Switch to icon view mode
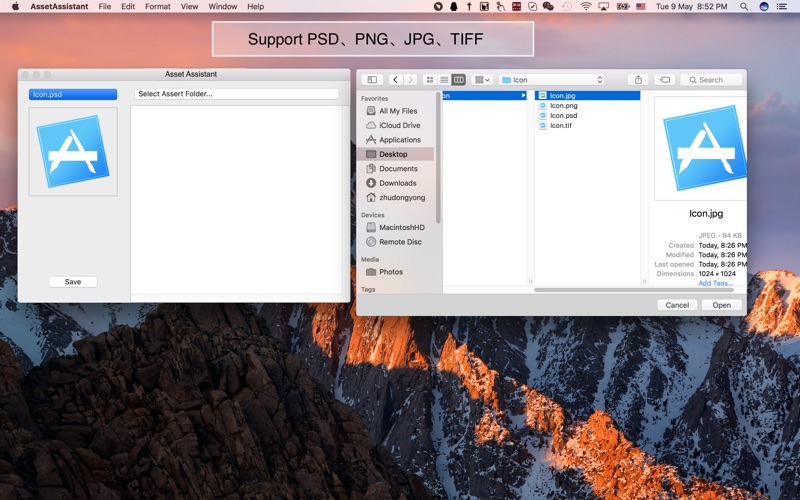Viewport: 800px width, 500px height. tap(430, 80)
